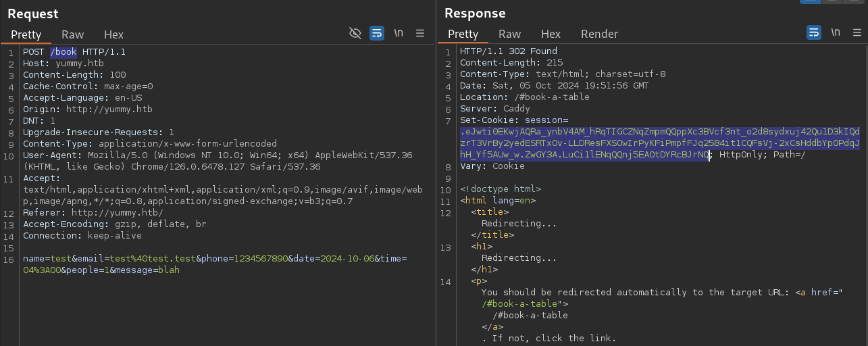Click the 'Accept-Language: en-US' header
Screen dimensions: 868x346
pyautogui.click(x=82, y=98)
